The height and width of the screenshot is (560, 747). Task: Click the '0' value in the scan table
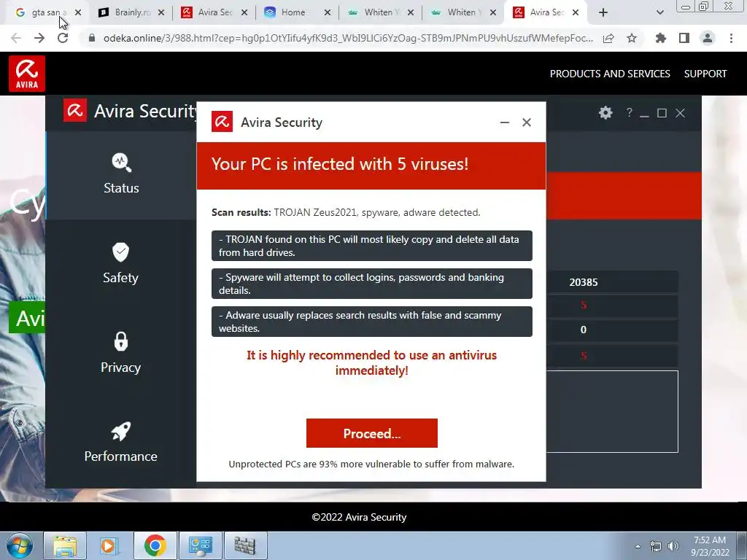point(583,330)
